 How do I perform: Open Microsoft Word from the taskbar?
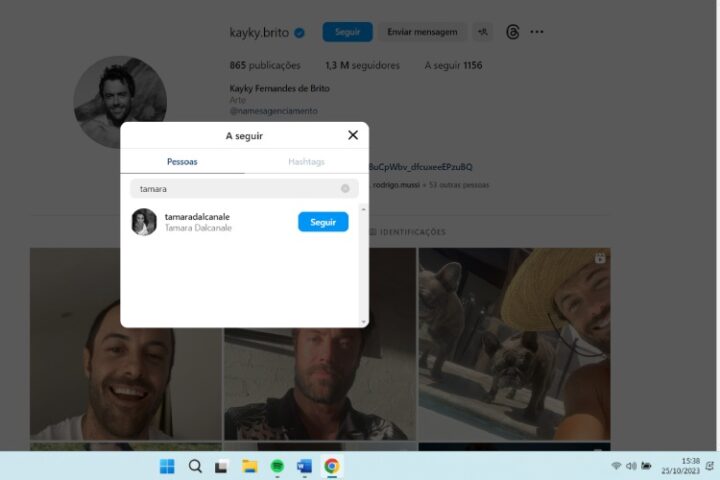[304, 466]
